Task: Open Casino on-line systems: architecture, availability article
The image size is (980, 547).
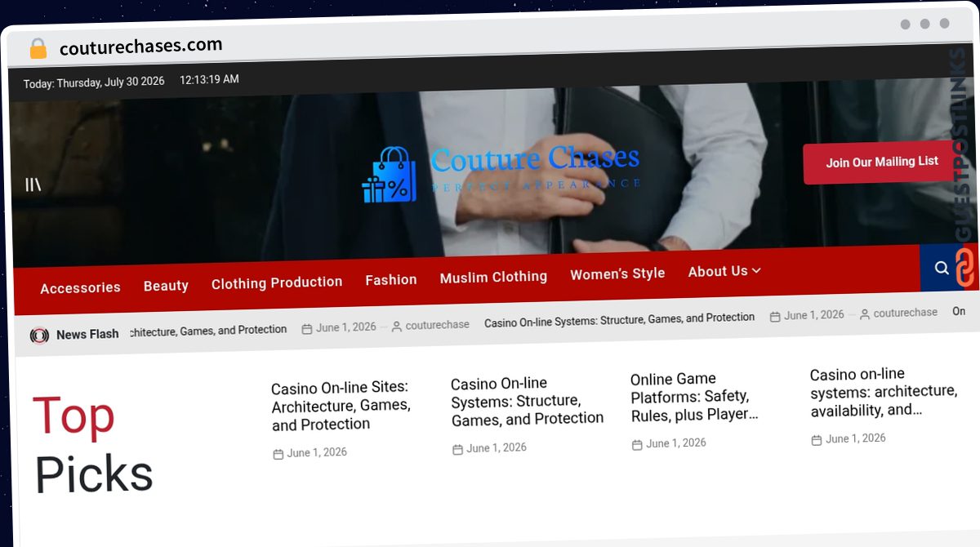Action: [x=884, y=392]
